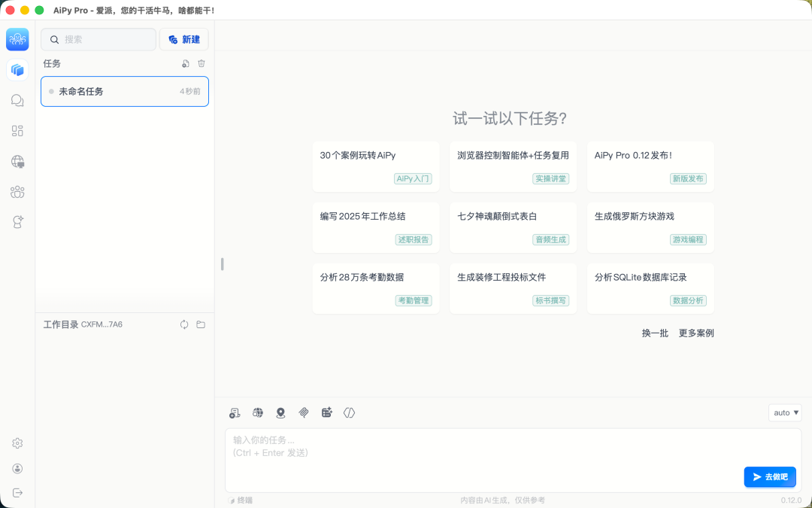This screenshot has width=812, height=508.
Task: Click the 试一试以下任务? heading
Action: [x=510, y=118]
